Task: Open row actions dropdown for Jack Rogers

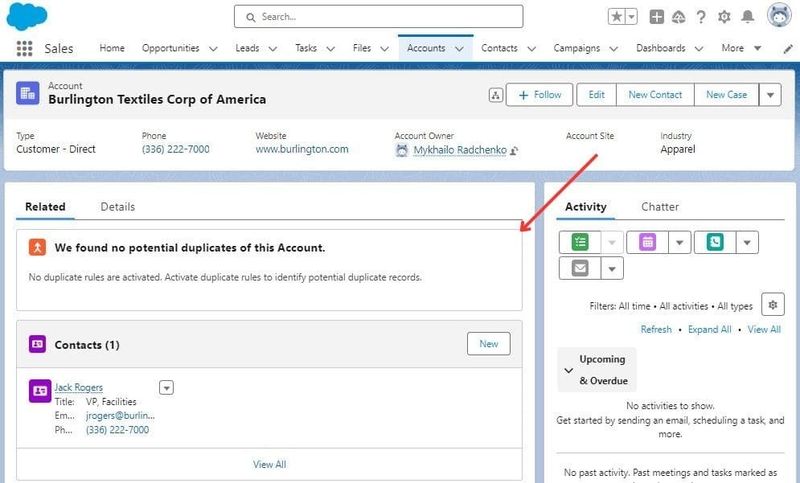Action: (x=166, y=388)
